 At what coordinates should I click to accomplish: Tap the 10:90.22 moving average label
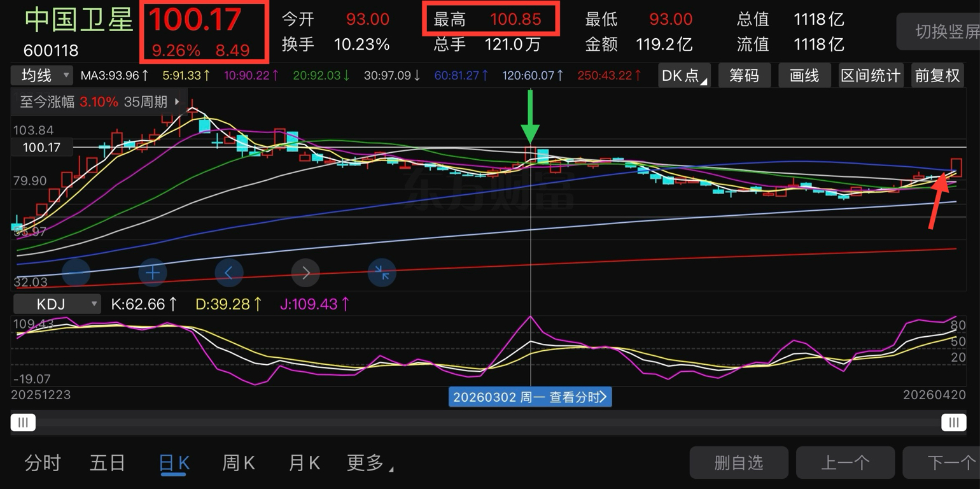(251, 76)
